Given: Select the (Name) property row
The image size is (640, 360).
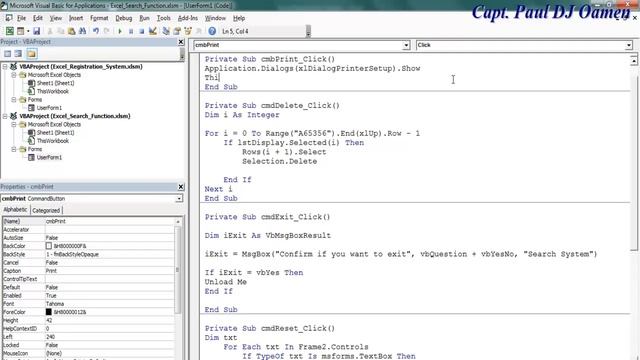Looking at the screenshot, I should point(88,221).
